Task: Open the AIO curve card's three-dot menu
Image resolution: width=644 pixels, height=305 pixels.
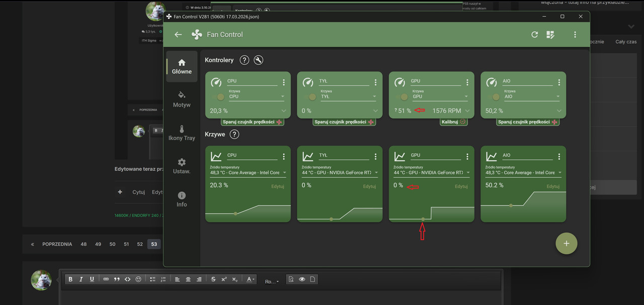Action: coord(559,157)
